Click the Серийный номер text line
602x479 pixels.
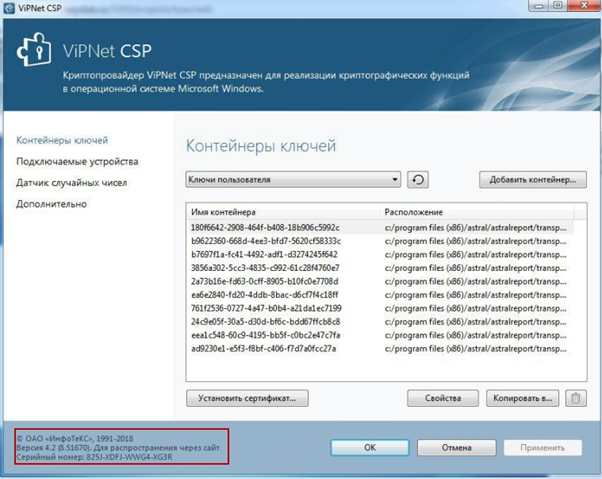click(94, 457)
